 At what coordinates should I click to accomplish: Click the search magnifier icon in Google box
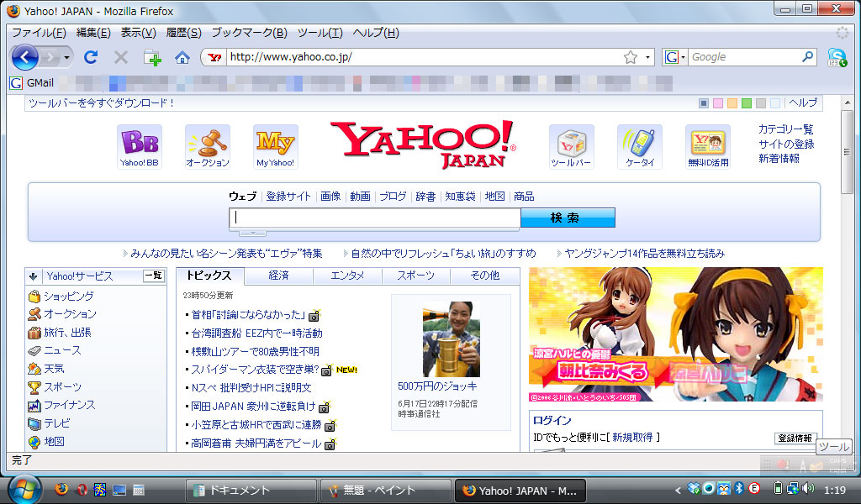[807, 56]
